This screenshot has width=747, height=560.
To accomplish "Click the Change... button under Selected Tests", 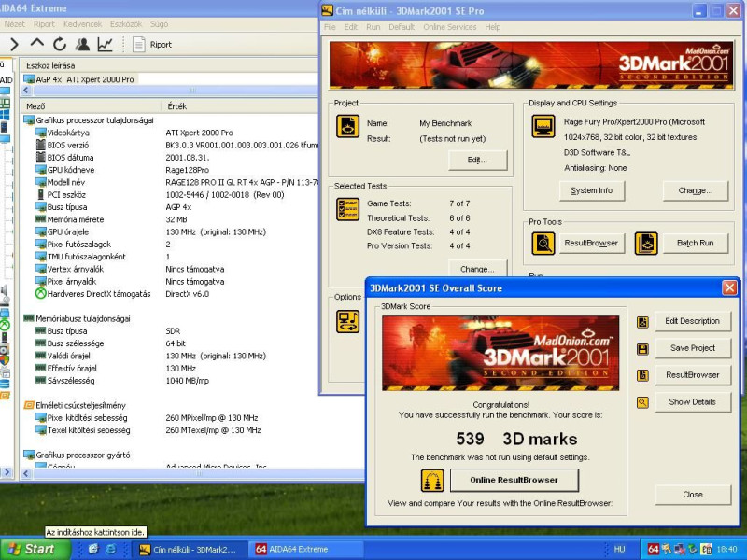I will point(477,269).
